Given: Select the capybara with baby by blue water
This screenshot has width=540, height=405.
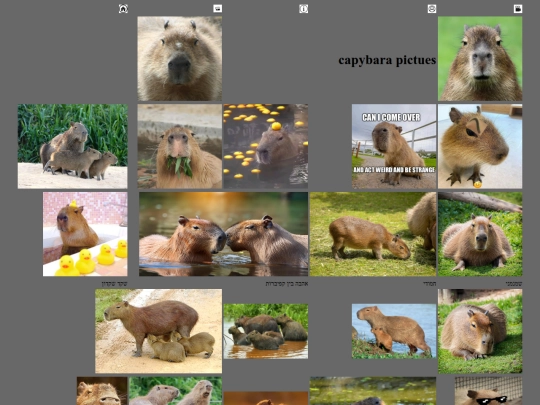Looking at the screenshot, I should (x=394, y=331).
